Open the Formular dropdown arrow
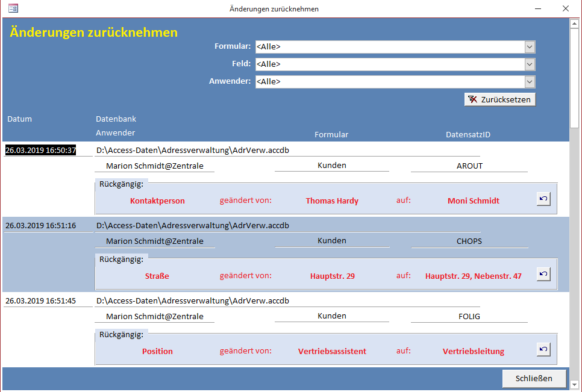This screenshot has height=392, width=582. [530, 47]
